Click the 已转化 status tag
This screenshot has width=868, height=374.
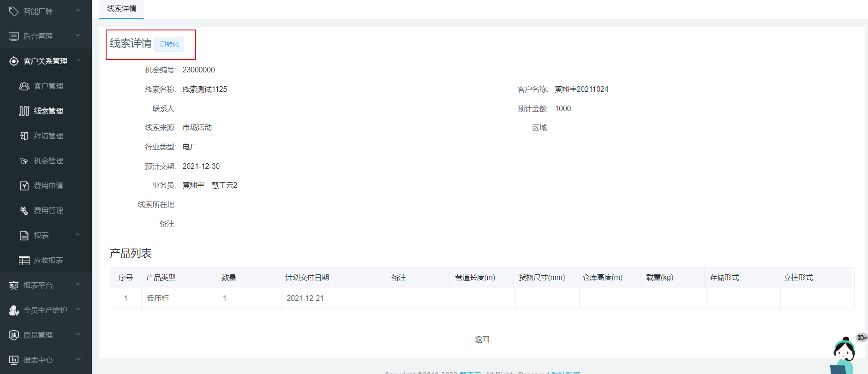169,44
